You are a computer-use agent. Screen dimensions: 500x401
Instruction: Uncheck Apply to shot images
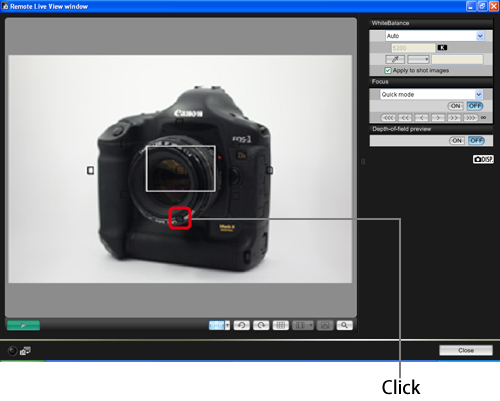388,70
